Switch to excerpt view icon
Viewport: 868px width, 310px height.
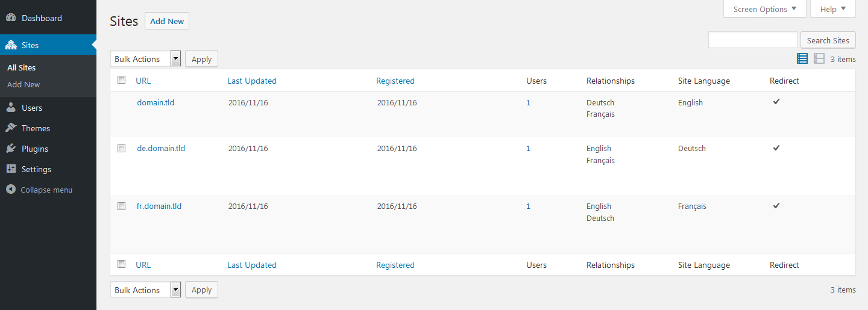(819, 58)
